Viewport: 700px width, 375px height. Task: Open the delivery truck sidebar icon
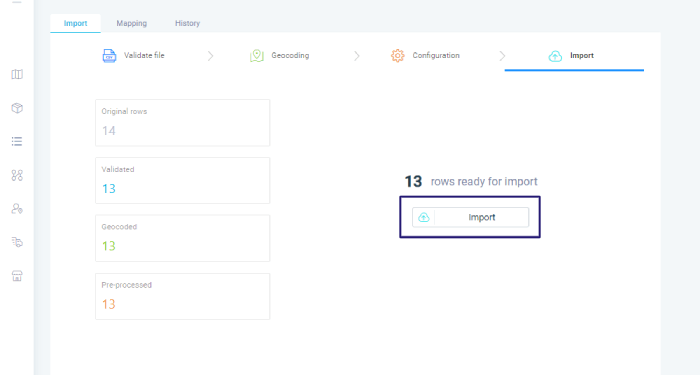click(x=17, y=242)
